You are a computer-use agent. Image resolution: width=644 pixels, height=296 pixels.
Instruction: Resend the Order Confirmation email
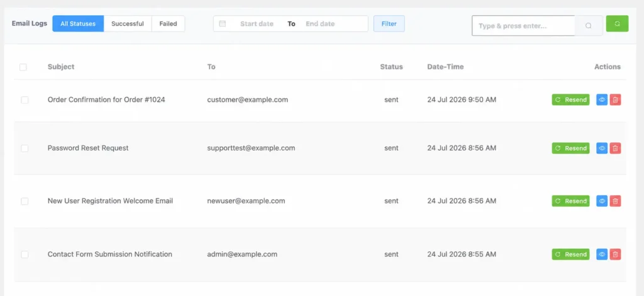click(x=570, y=100)
